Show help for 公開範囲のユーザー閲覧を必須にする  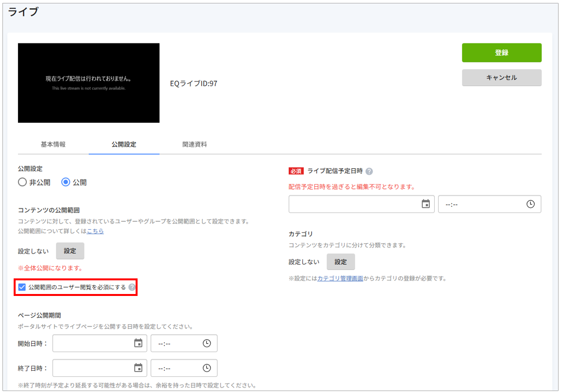[132, 287]
